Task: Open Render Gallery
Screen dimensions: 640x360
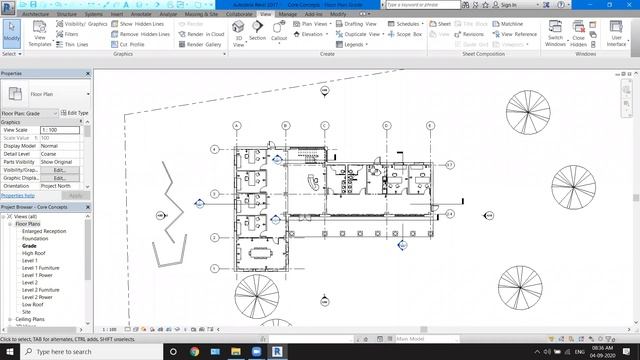Action: pos(200,44)
